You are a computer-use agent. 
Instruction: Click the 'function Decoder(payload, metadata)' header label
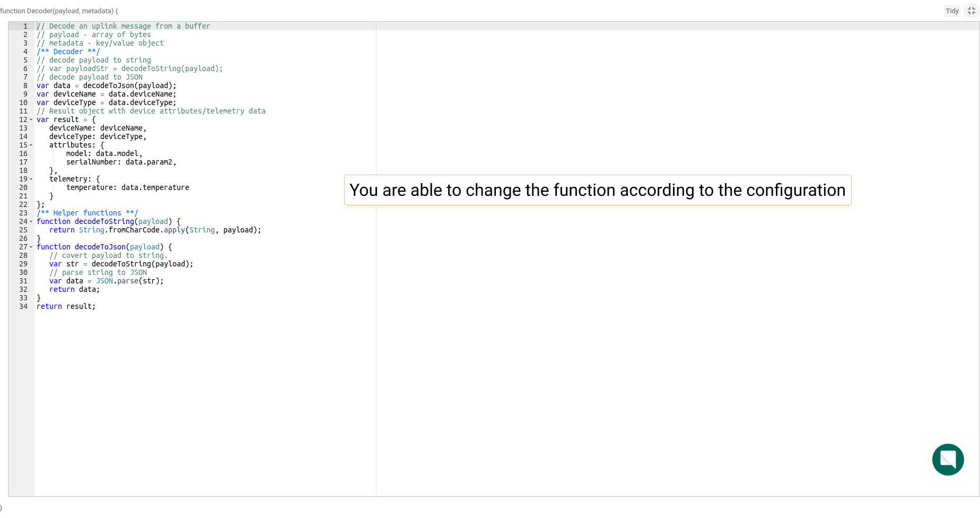59,11
